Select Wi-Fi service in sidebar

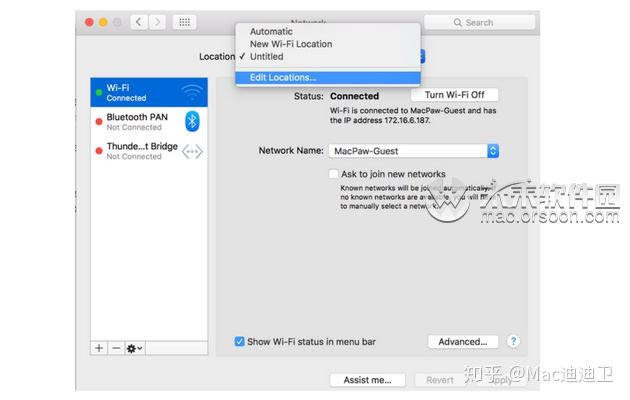point(149,92)
